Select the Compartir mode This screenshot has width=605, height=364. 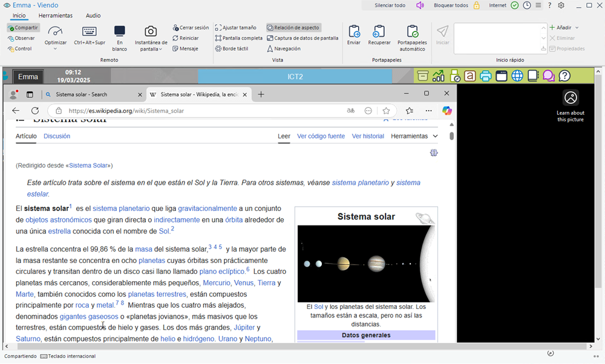click(23, 28)
